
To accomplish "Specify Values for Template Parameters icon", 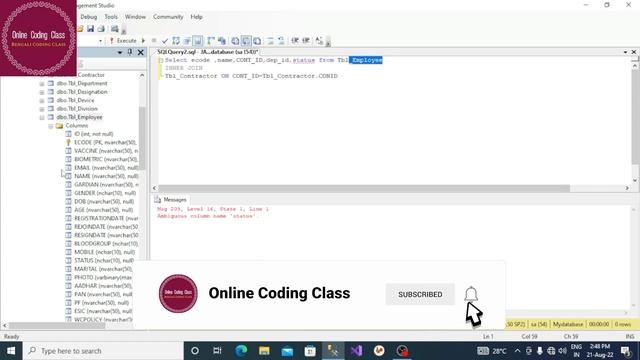I will (319, 40).
